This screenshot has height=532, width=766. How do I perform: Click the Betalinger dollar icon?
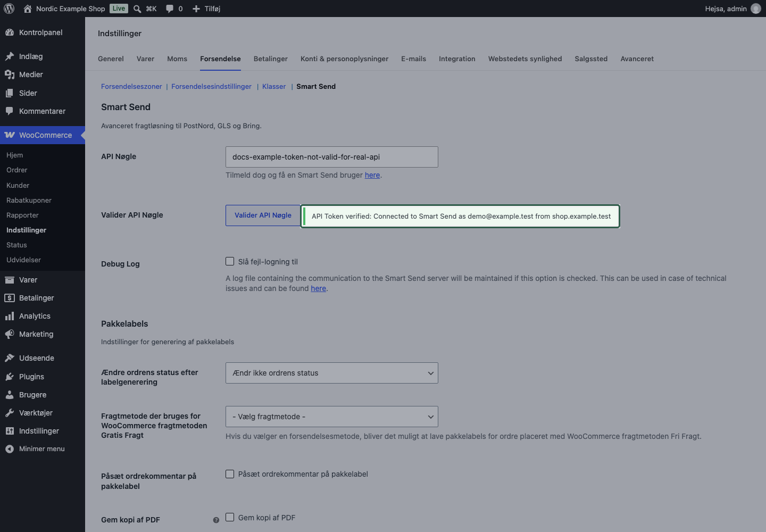10,298
